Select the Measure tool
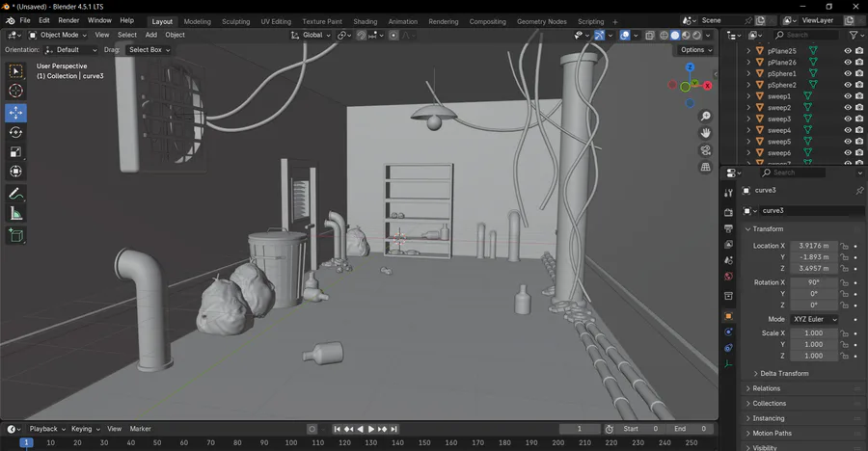The height and width of the screenshot is (451, 868). click(x=16, y=214)
